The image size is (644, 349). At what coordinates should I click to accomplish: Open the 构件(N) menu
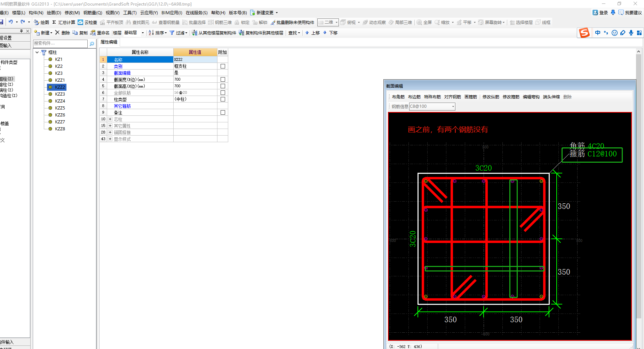(36, 13)
